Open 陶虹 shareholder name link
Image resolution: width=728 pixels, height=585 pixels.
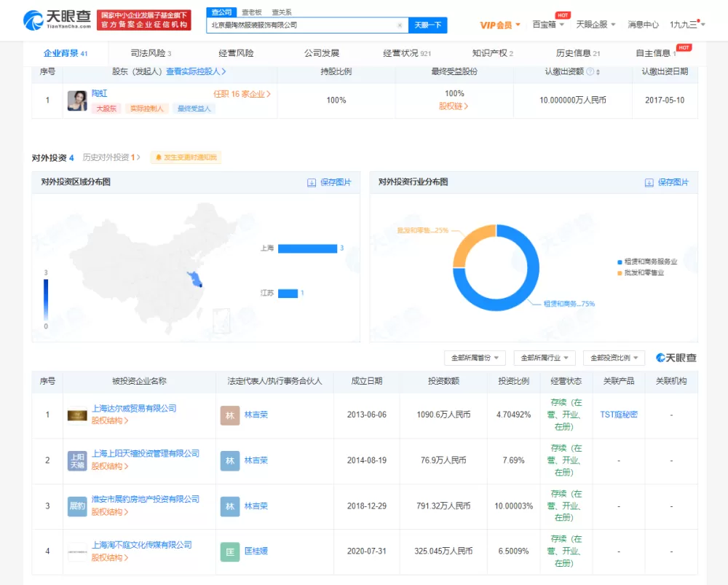[x=99, y=93]
